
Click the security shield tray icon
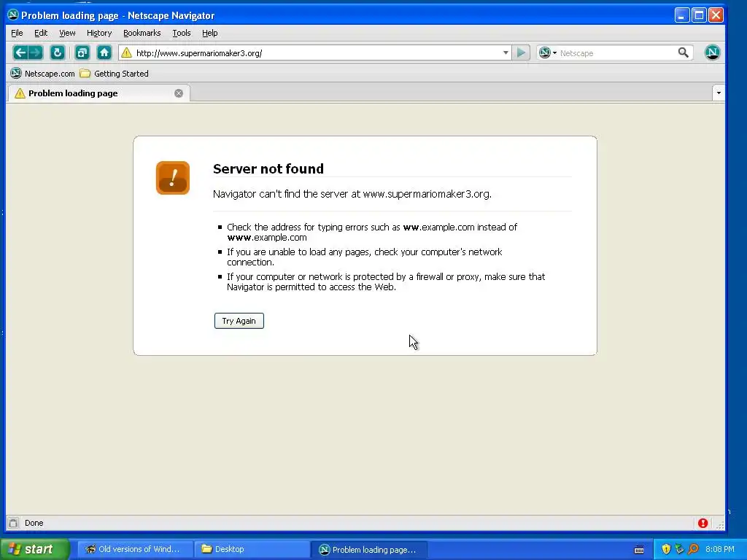click(666, 549)
